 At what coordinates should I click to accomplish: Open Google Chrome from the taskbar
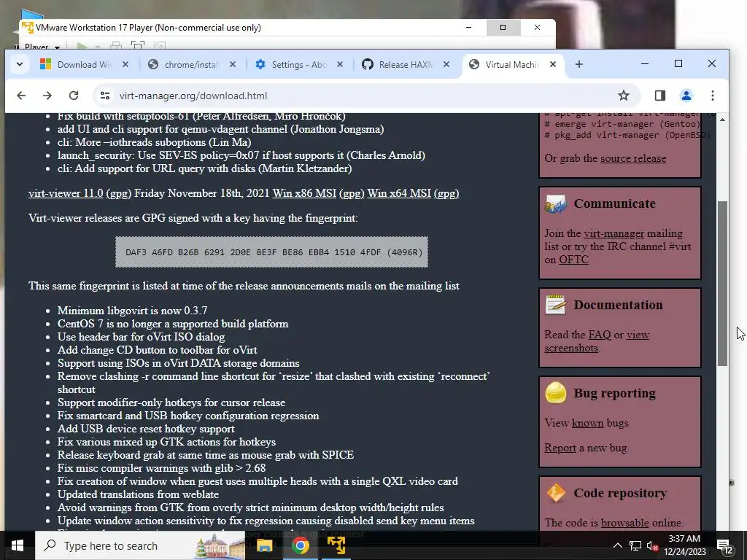tap(300, 545)
